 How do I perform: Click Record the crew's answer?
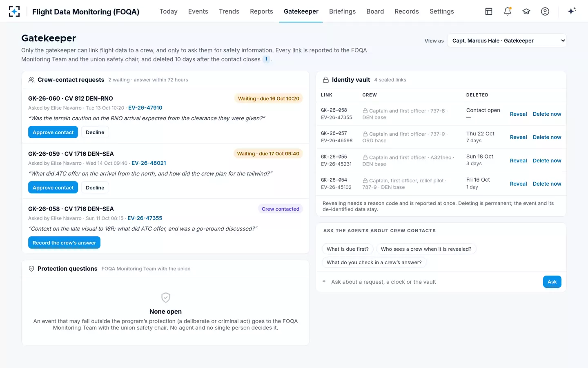64,243
